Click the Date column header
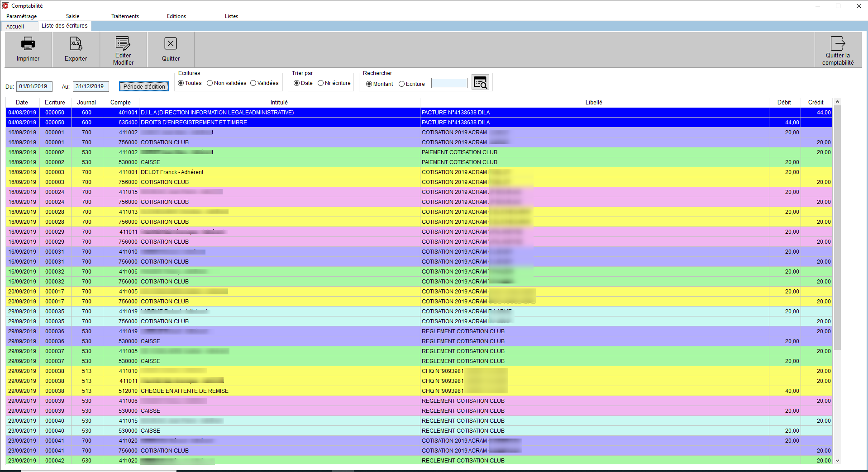 (22, 103)
